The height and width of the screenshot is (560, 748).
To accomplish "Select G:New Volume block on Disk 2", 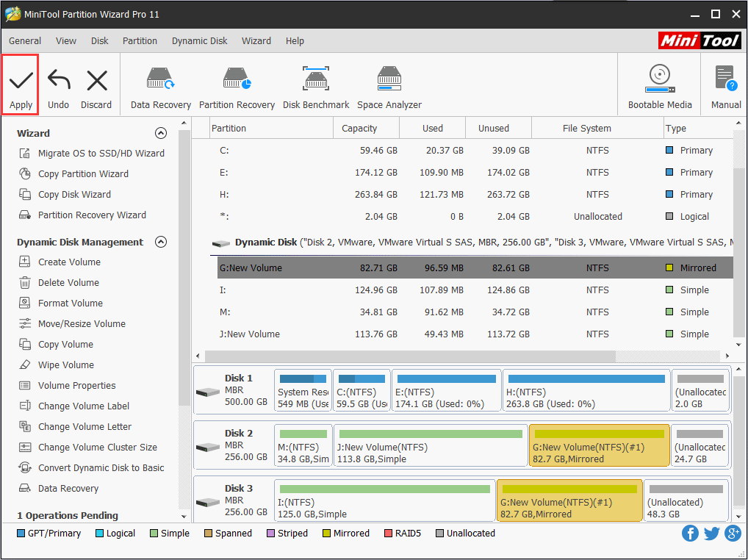I will pos(600,445).
